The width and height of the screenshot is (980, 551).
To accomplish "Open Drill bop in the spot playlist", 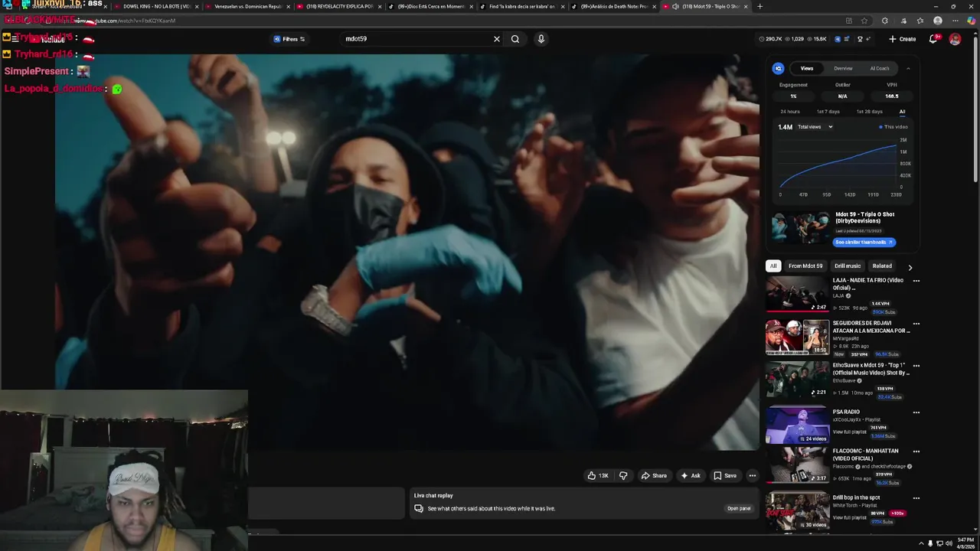I will pyautogui.click(x=856, y=497).
